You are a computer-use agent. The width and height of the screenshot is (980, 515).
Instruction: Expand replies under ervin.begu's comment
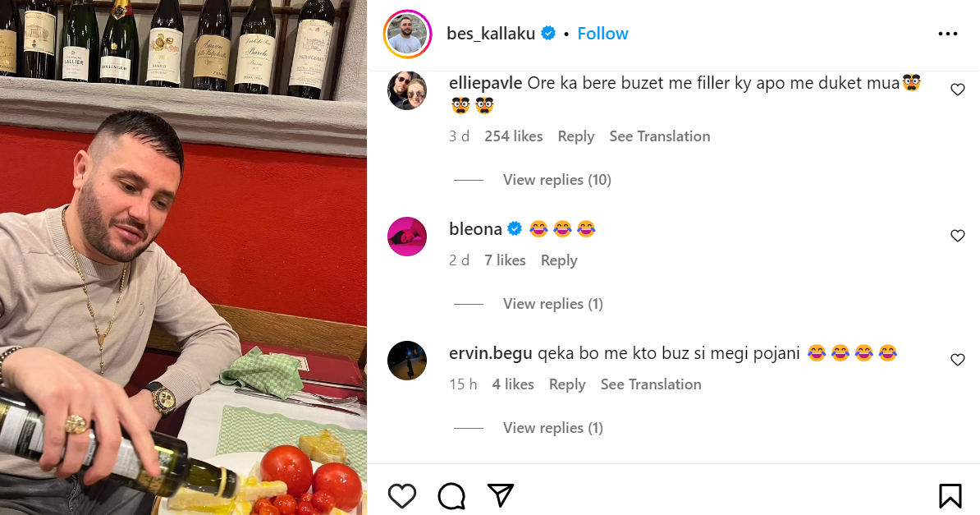point(552,428)
